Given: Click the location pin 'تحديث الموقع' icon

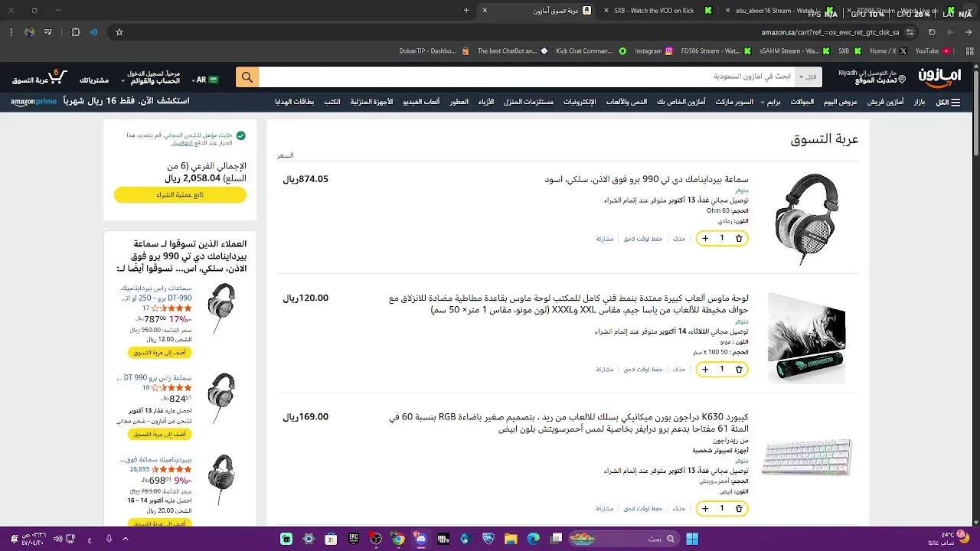Looking at the screenshot, I should (901, 79).
